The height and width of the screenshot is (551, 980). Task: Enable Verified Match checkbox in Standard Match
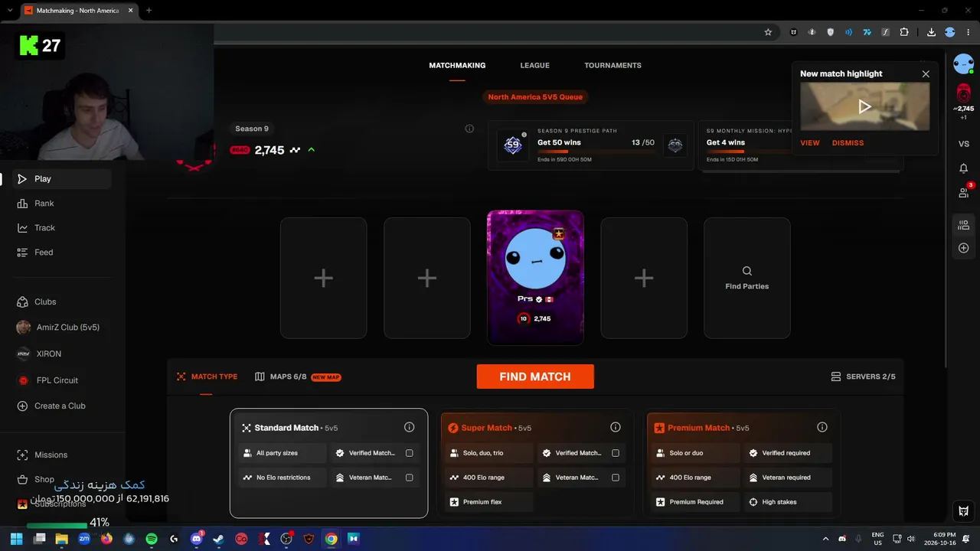[x=409, y=453]
